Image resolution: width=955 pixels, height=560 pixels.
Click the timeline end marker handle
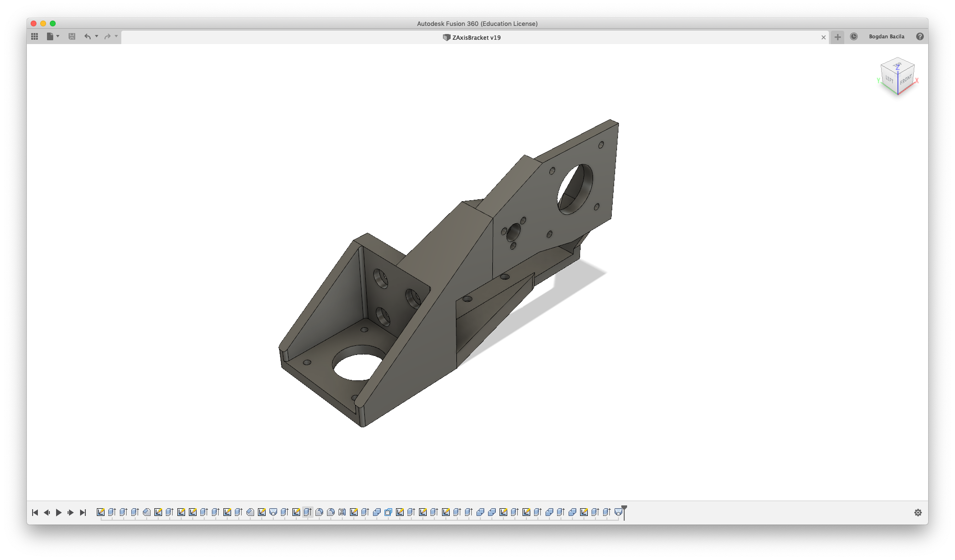tap(624, 508)
